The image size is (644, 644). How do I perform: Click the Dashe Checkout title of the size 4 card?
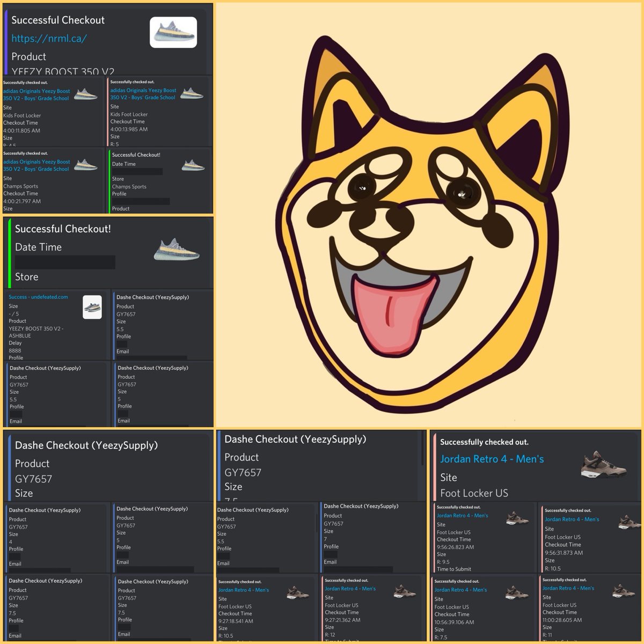click(45, 510)
